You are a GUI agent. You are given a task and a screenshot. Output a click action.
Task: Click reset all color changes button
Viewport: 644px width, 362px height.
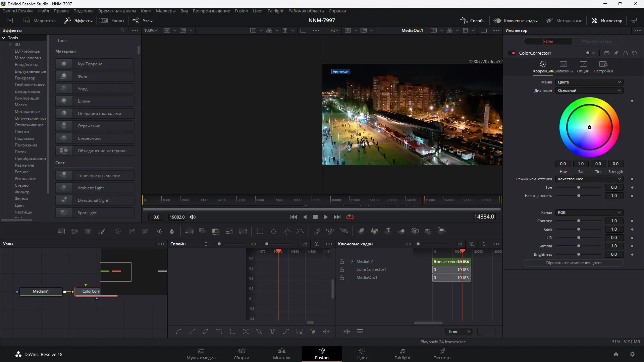coord(573,263)
